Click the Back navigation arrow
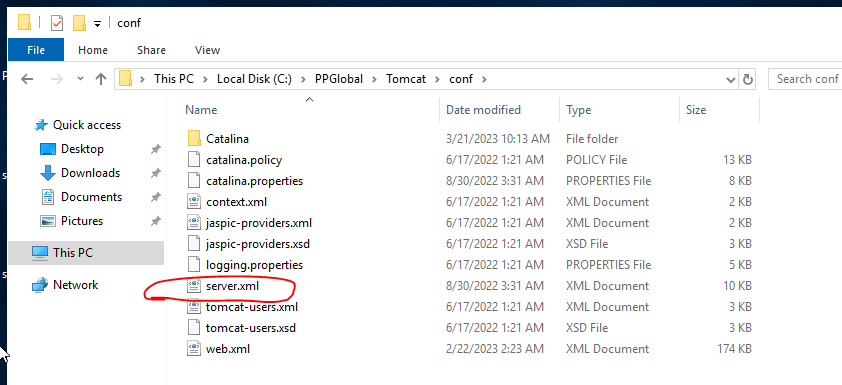842x385 pixels. 27,79
